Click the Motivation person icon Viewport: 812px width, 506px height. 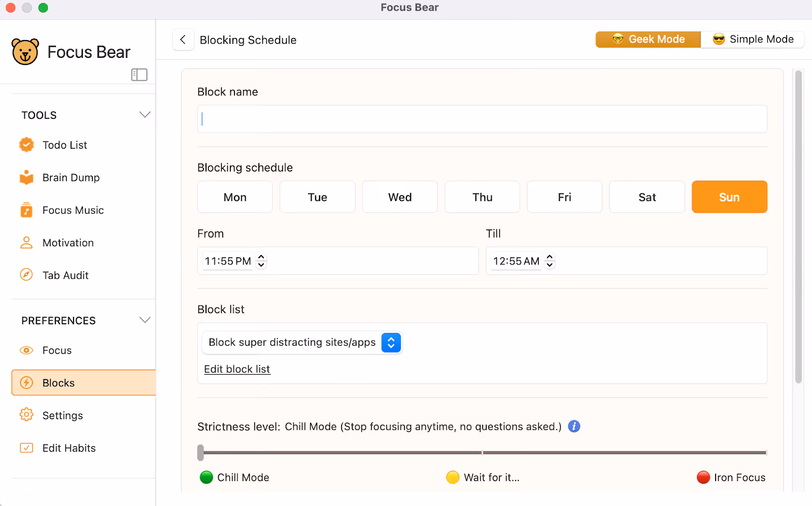[x=26, y=243]
